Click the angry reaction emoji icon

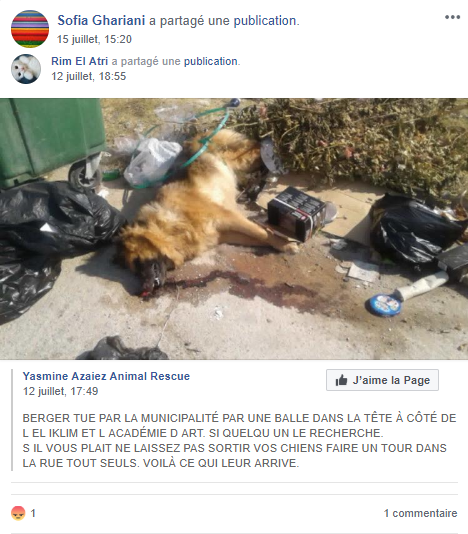point(18,513)
